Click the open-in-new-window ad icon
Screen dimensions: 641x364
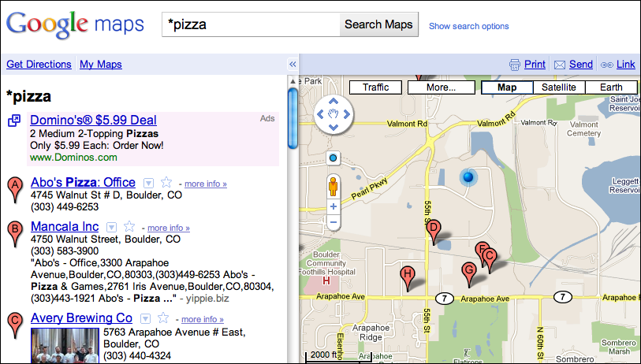click(x=14, y=121)
